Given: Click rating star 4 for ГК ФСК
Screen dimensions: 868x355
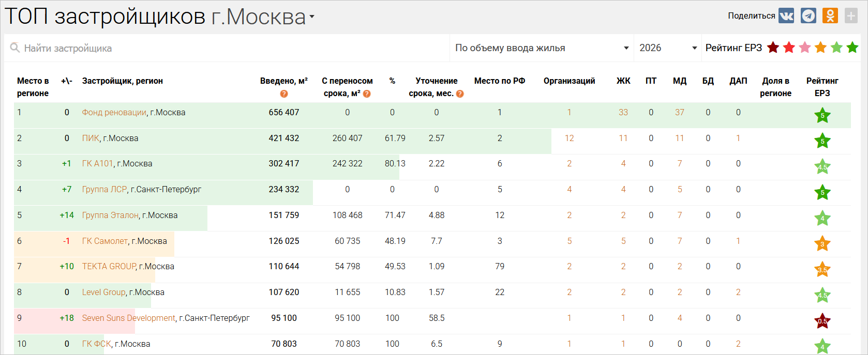Looking at the screenshot, I should click(x=822, y=346).
